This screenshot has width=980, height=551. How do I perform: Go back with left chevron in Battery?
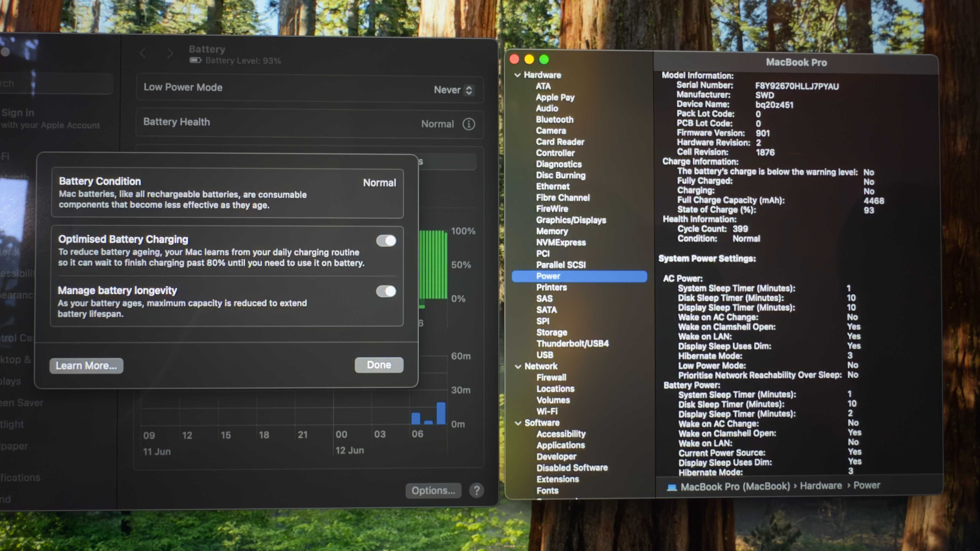[143, 53]
